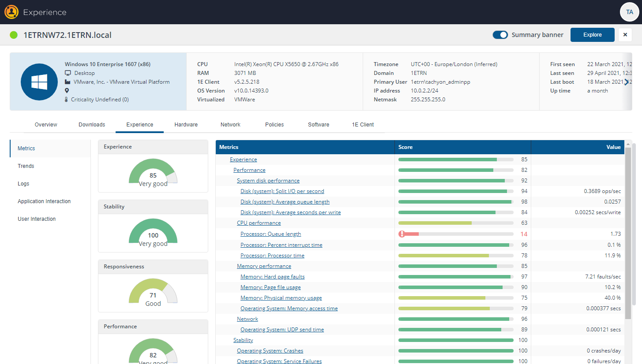Open the Hardware tab

tap(186, 125)
